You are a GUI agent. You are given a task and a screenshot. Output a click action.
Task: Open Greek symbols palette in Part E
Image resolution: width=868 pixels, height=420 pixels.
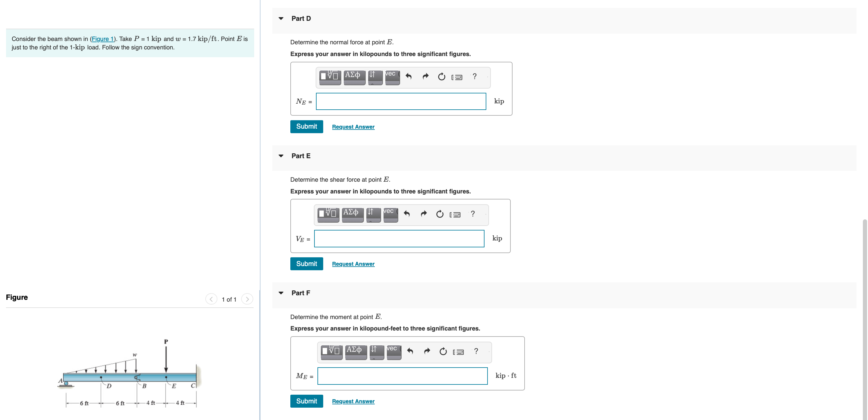(x=352, y=214)
